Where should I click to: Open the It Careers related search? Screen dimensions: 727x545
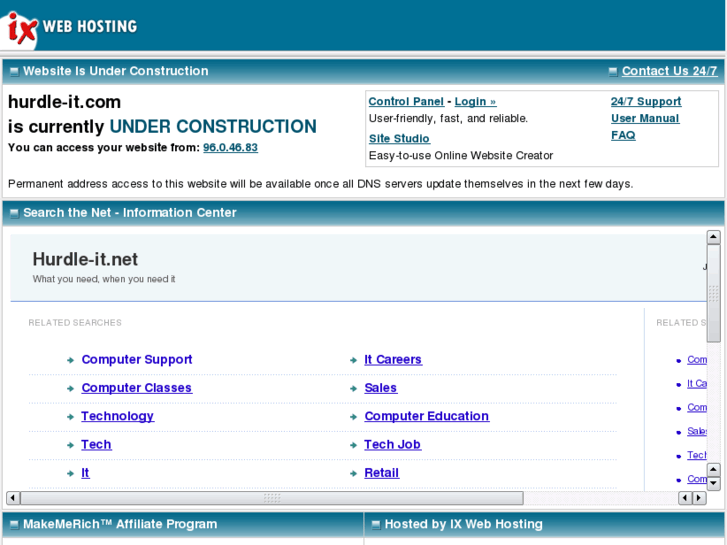tap(393, 359)
